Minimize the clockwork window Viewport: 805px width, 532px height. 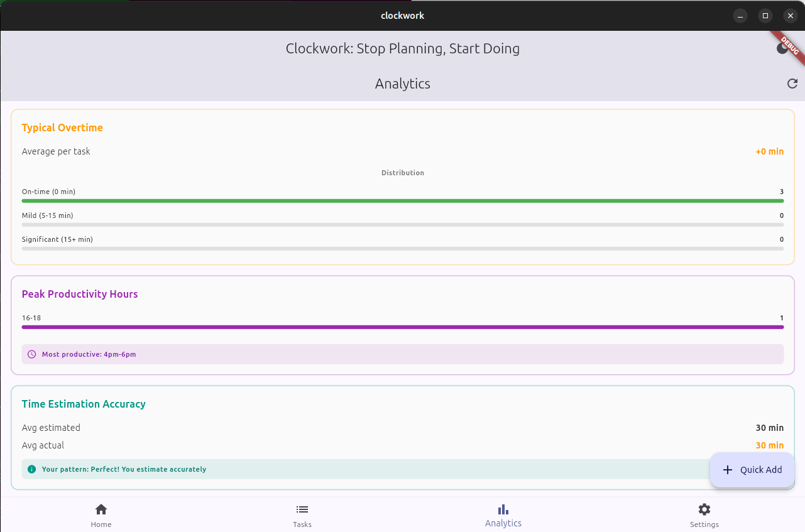(x=740, y=16)
